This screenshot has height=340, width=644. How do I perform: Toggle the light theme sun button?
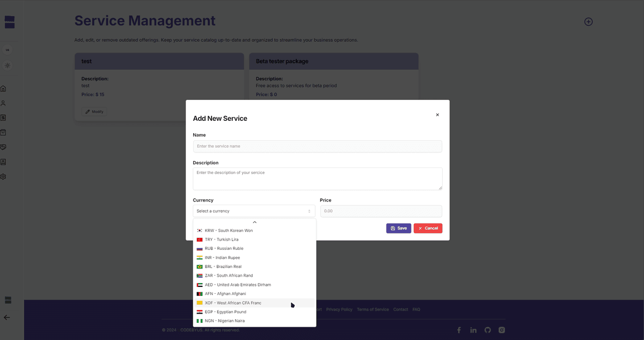8,66
